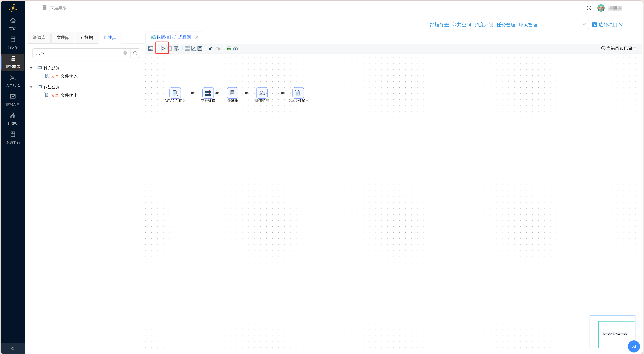Click the stop (square) toolbar icon
Viewport: 644px width, 354px height.
click(x=170, y=49)
